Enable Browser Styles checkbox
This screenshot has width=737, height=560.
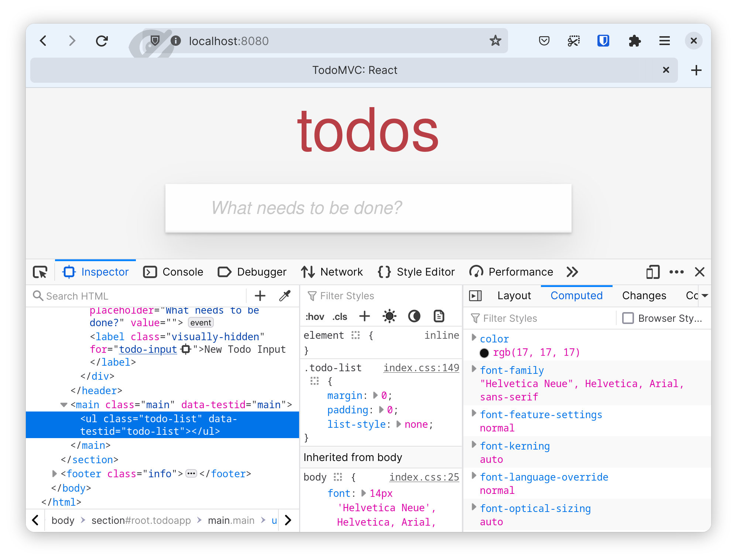click(628, 318)
